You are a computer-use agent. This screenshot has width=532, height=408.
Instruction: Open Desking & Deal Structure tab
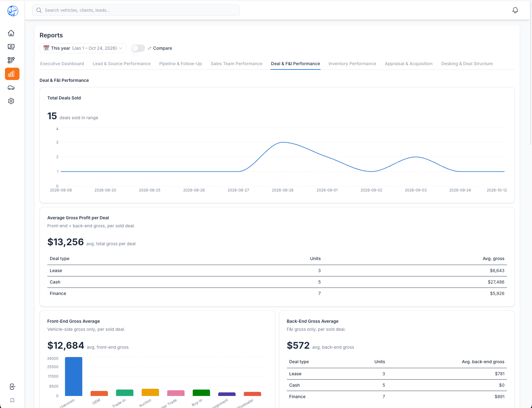[x=467, y=64]
